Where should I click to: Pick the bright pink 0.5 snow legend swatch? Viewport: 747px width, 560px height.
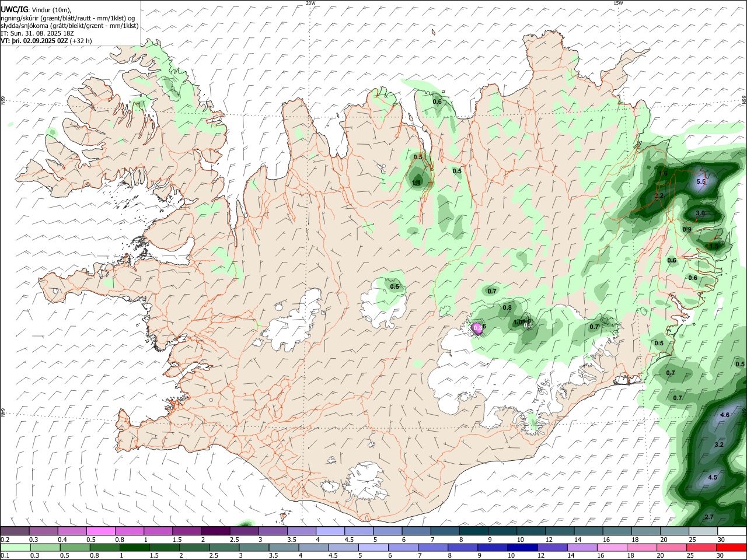100,531
